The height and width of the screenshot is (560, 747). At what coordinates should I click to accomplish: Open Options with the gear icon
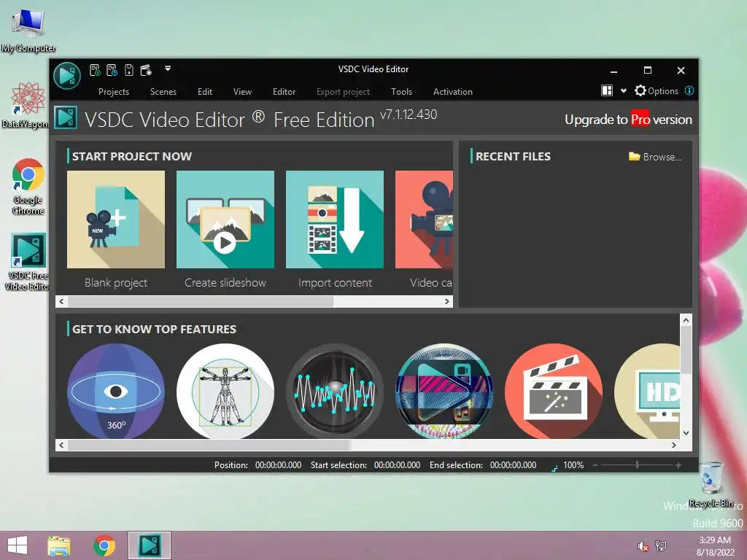[x=656, y=90]
